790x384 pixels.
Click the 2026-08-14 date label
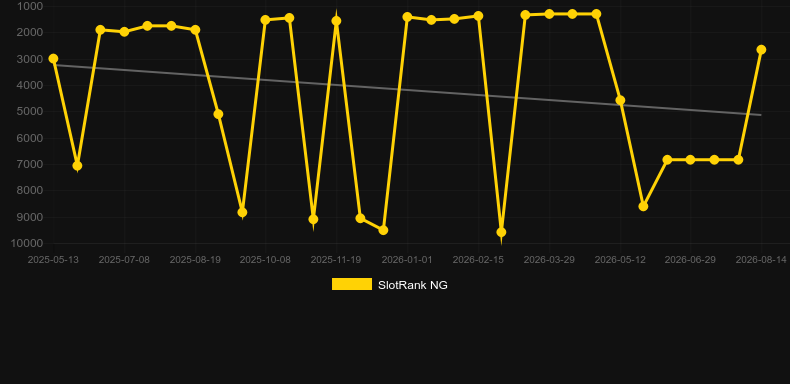[x=761, y=260]
